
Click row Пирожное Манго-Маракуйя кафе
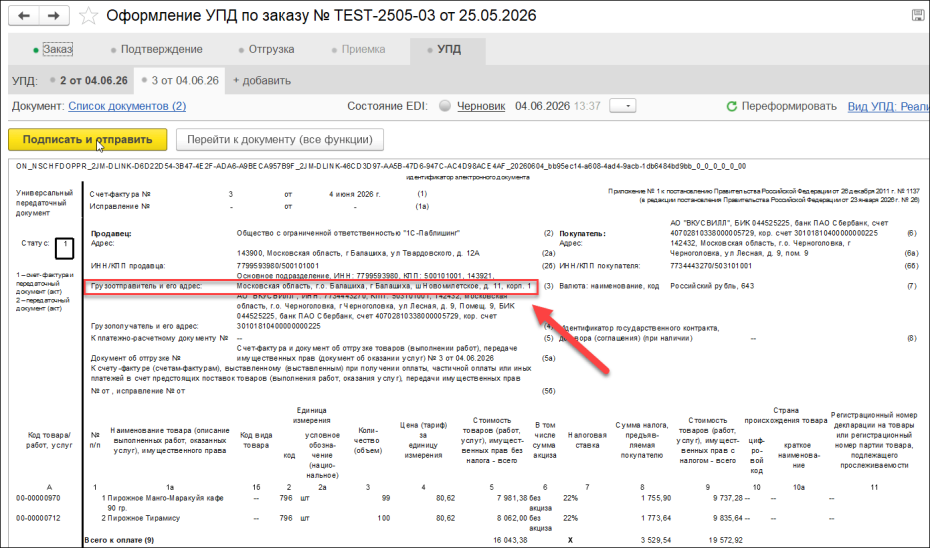[x=163, y=503]
